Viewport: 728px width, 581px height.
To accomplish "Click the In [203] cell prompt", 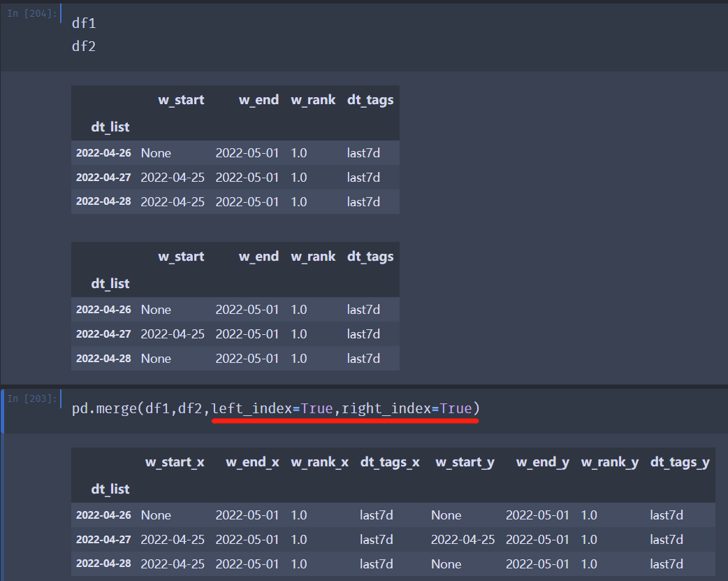I will pyautogui.click(x=32, y=399).
